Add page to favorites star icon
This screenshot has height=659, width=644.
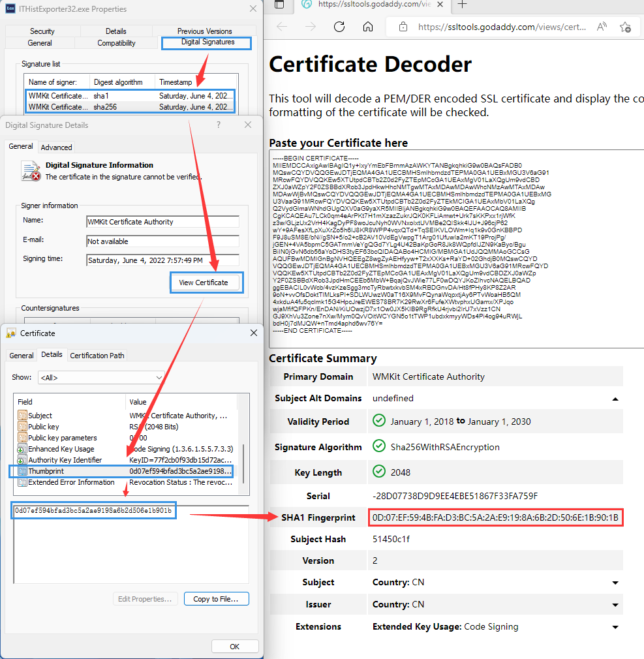tap(625, 27)
